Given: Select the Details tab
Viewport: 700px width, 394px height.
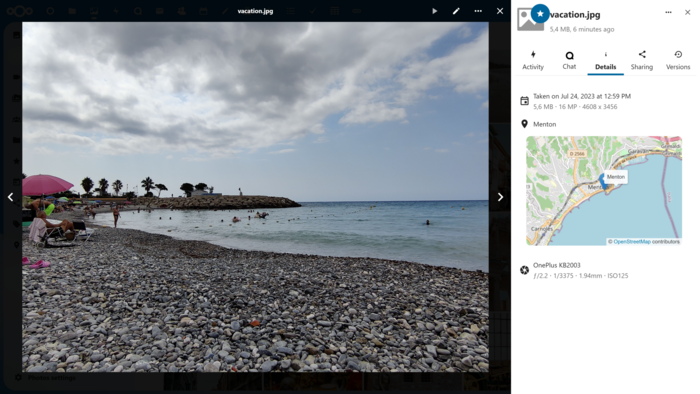Looking at the screenshot, I should point(605,61).
